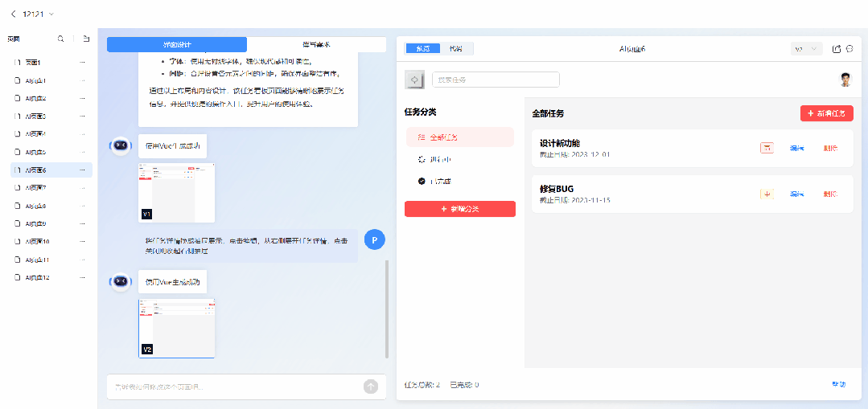Viewport: 868px width, 409px height.
Task: Click the 帮助 help link at the bottom
Action: tap(839, 384)
